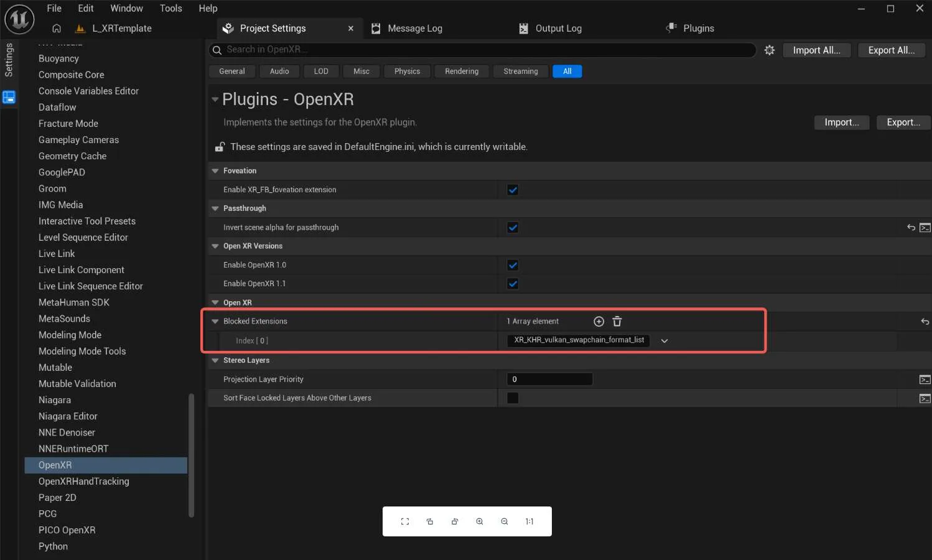
Task: Select the Physics filter
Action: click(407, 71)
